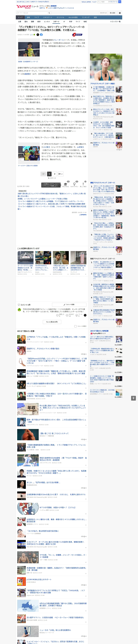Share article on X below headline
The image size is (138, 644).
point(38,35)
